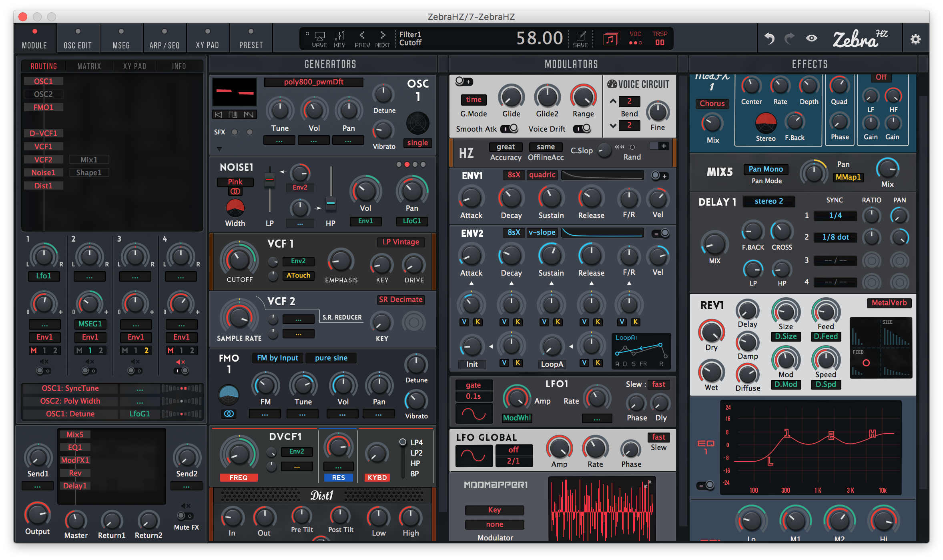Click the LFO1 sine waveform icon
943x560 pixels.
(x=474, y=413)
